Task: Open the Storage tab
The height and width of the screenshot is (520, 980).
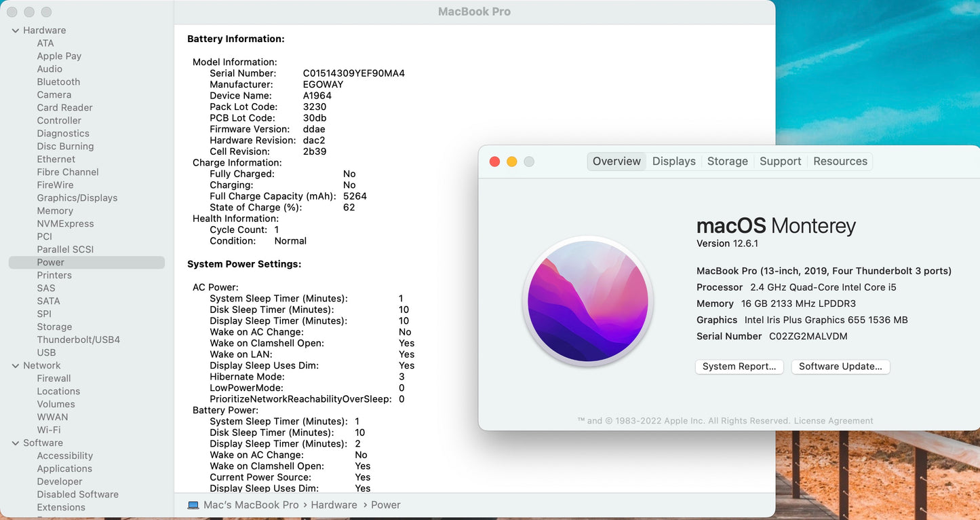Action: click(727, 162)
